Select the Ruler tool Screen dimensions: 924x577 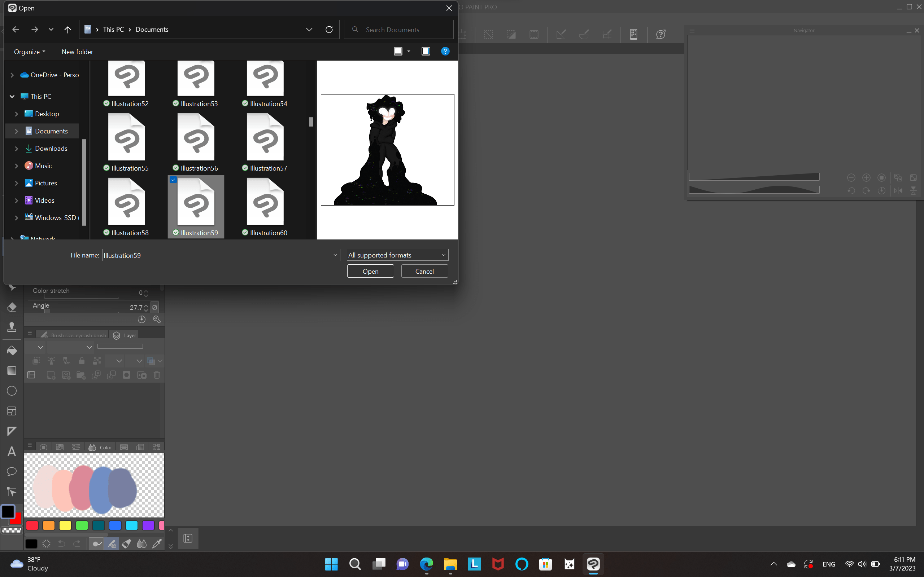coord(12,431)
